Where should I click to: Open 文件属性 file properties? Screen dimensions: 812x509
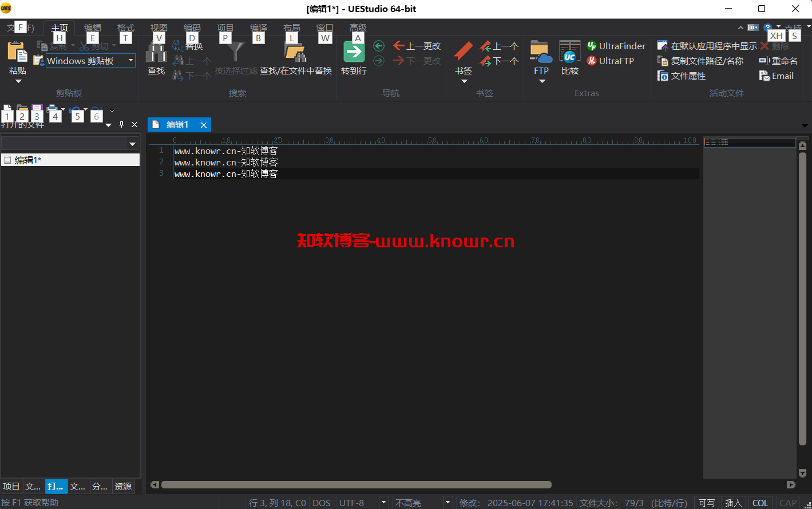[682, 76]
